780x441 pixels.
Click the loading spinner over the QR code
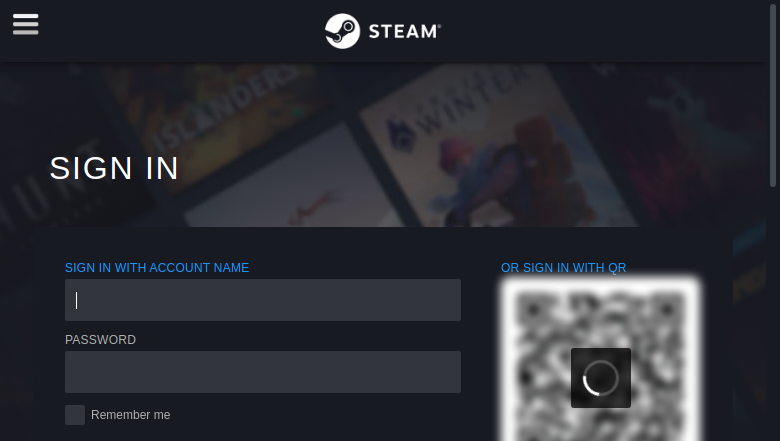600,378
